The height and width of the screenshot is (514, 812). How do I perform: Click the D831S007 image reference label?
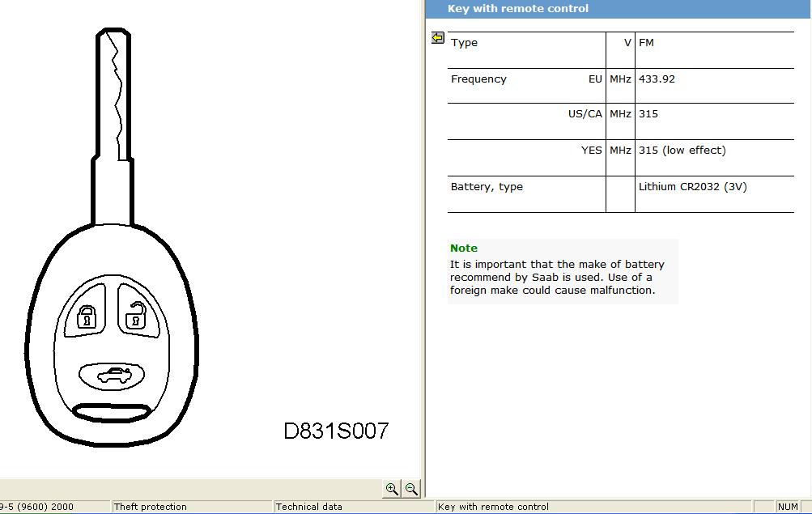click(336, 431)
